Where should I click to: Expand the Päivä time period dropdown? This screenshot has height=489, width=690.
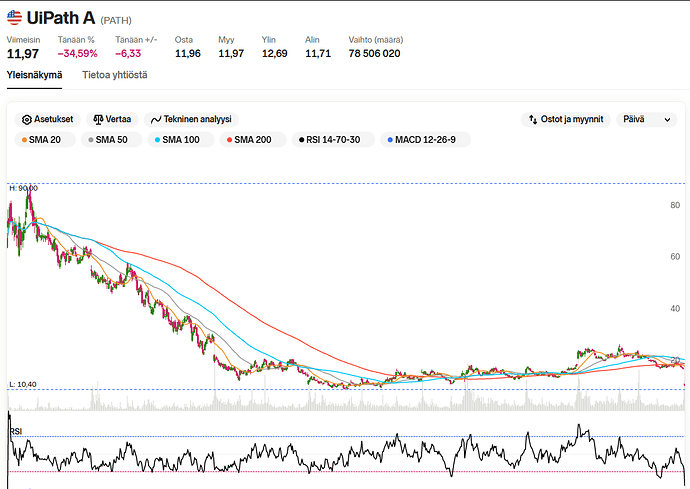coord(647,119)
